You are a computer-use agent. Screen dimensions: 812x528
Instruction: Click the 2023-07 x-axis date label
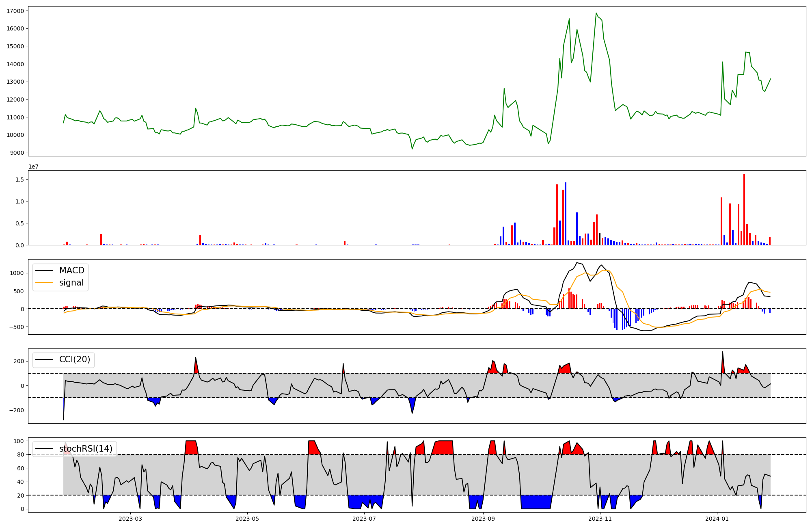pos(364,519)
